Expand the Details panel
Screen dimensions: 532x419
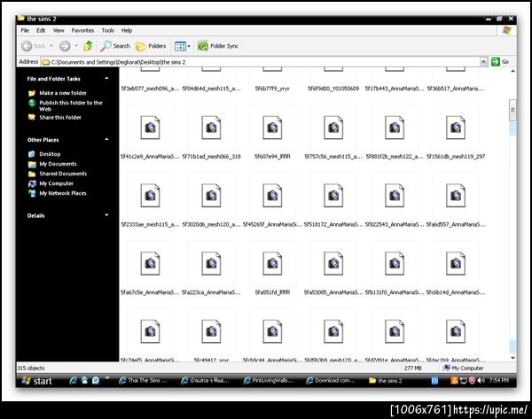click(106, 215)
